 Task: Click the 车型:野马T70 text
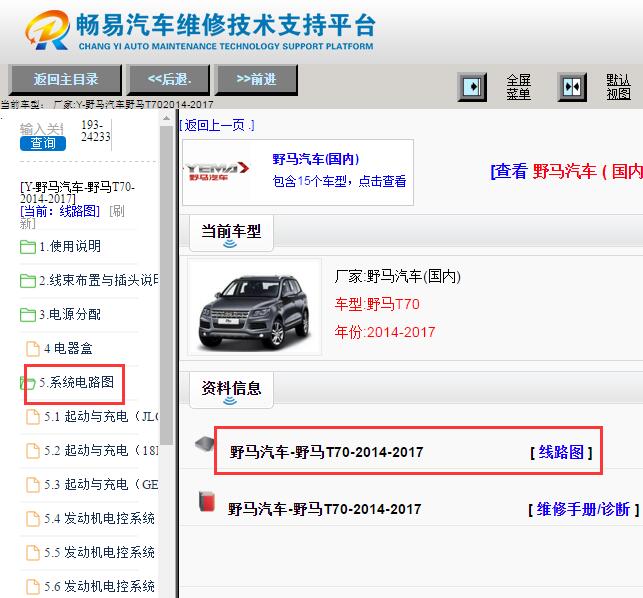point(377,304)
